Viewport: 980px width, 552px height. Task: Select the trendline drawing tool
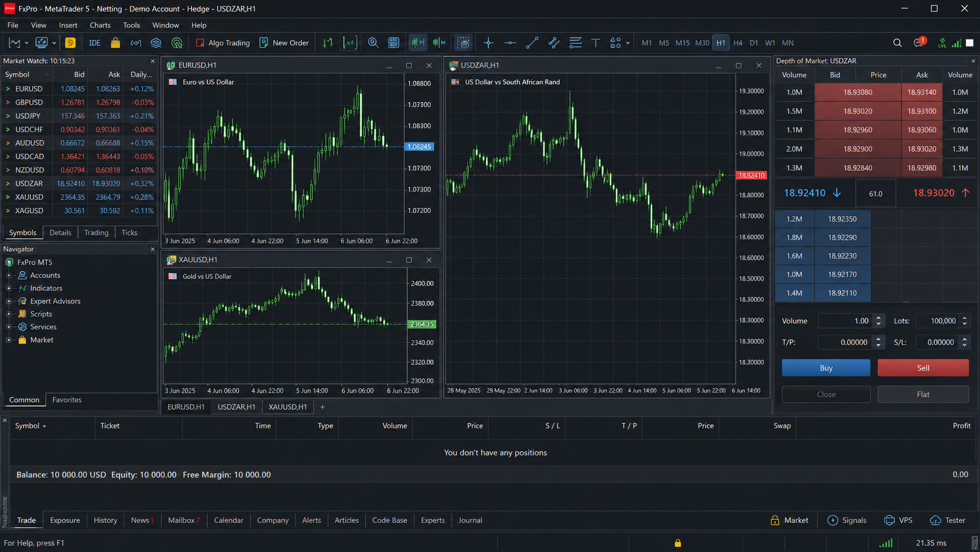(532, 43)
